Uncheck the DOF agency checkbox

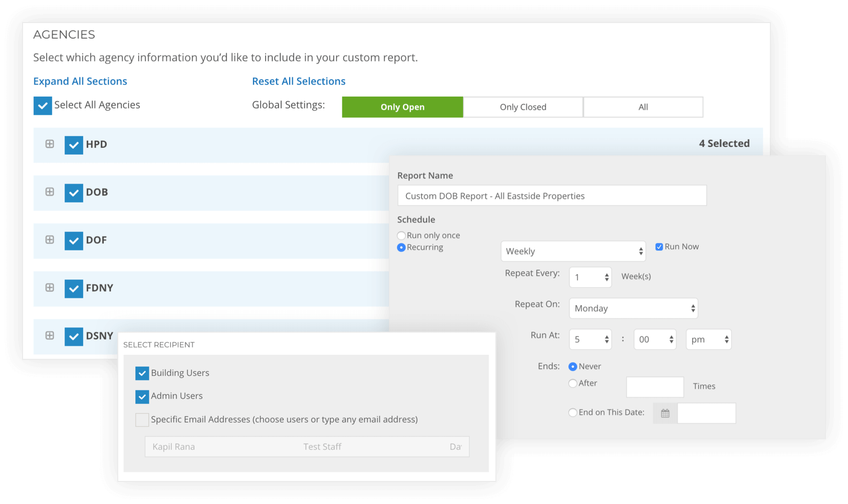click(74, 240)
